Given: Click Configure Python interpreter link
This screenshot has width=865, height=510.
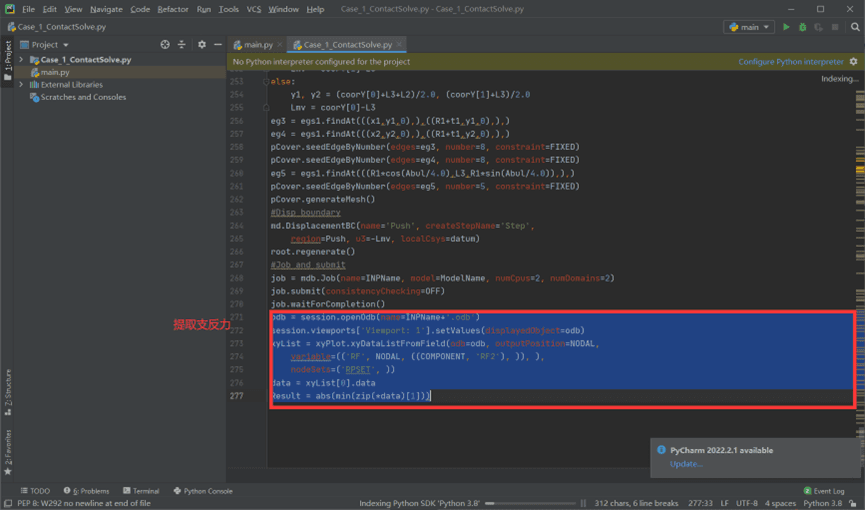Looking at the screenshot, I should pos(791,62).
